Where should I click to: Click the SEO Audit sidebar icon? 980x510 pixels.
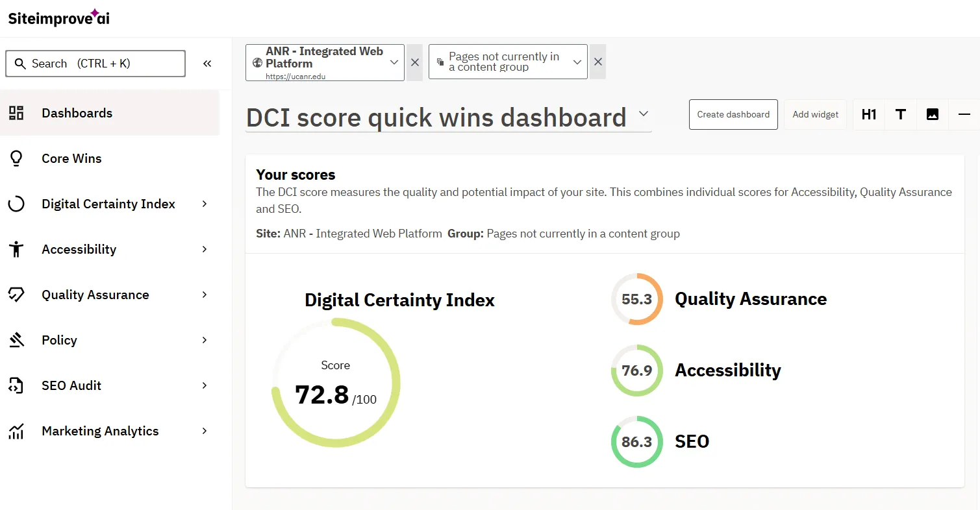pos(16,385)
